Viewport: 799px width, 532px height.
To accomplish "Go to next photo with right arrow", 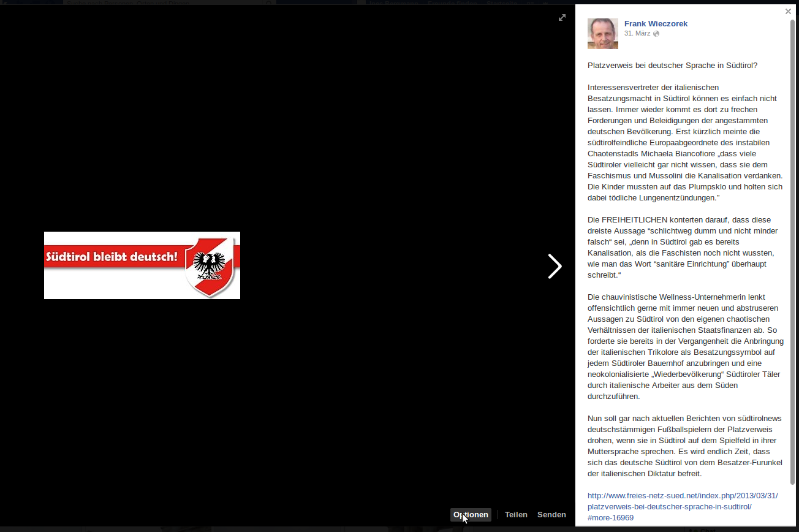I will [555, 267].
